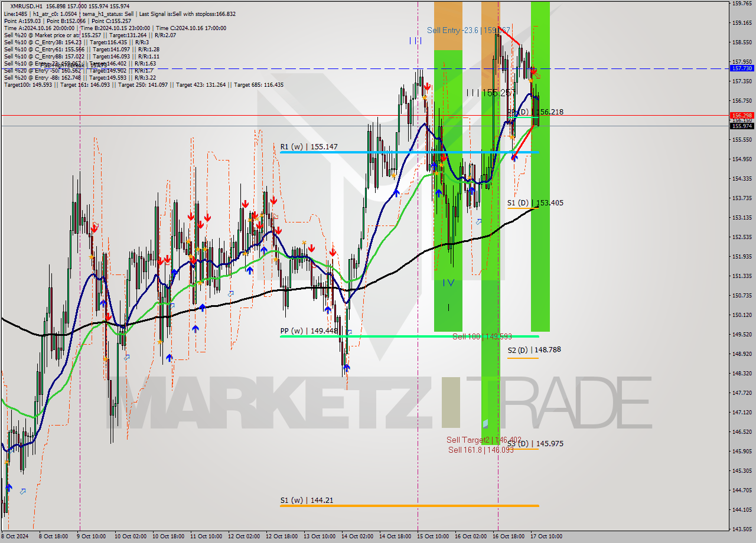The image size is (756, 543).
Task: Click the 'R1 (w) | 155.147' label
Action: tap(309, 146)
